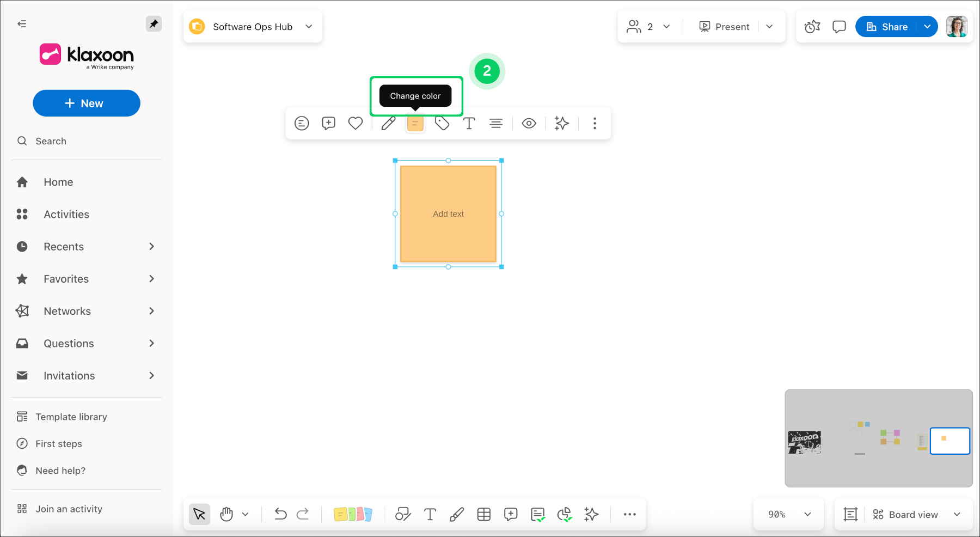This screenshot has width=980, height=537.
Task: Toggle the eye visibility icon
Action: (529, 124)
